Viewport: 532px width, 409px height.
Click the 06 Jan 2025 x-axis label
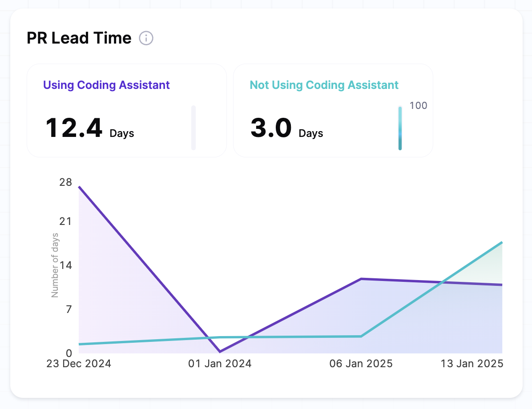361,364
